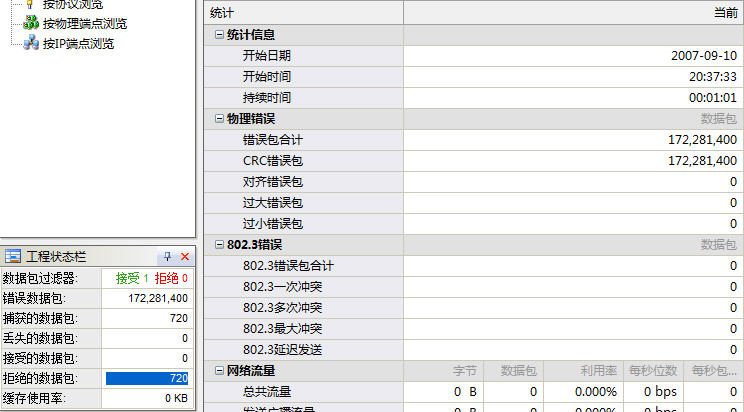Click the 工程状态栏 panel icon
This screenshot has height=412, width=744.
click(x=13, y=257)
